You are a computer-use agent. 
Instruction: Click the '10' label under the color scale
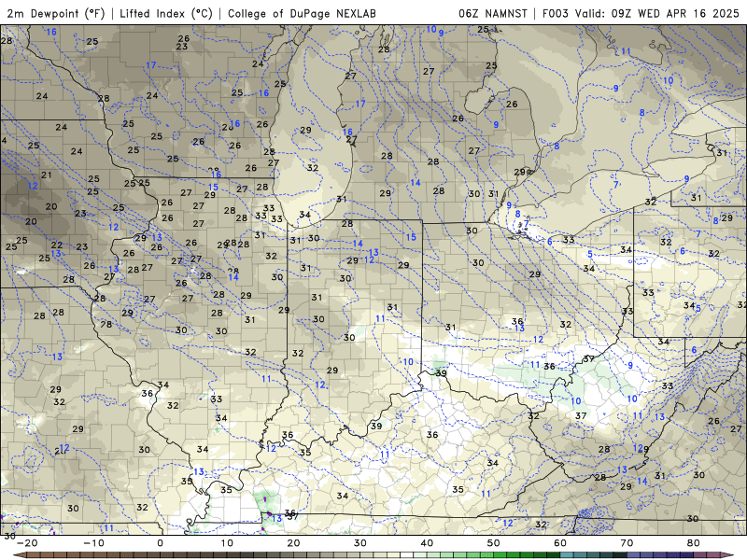(x=227, y=543)
